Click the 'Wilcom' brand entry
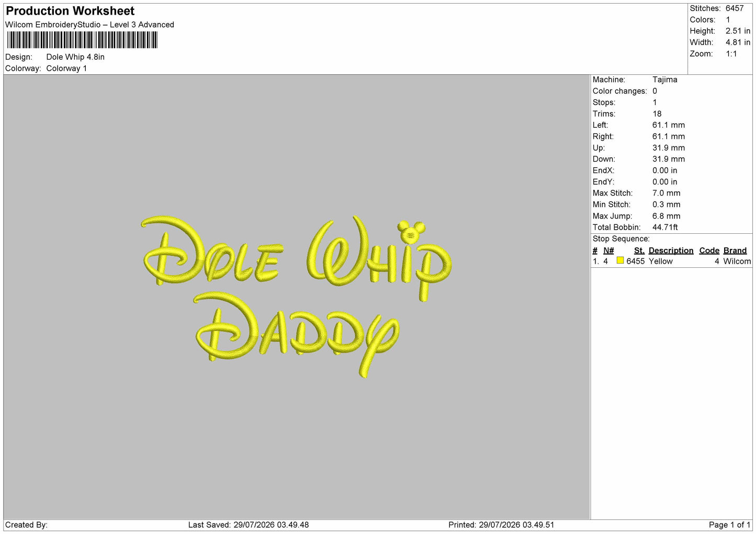756x534 pixels. click(x=737, y=262)
